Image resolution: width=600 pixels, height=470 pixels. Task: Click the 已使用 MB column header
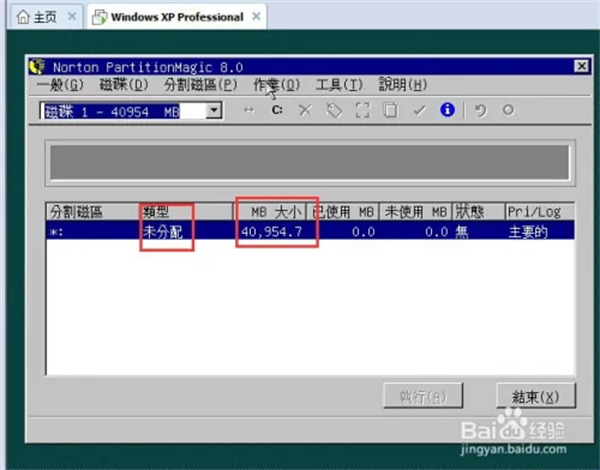pos(343,211)
